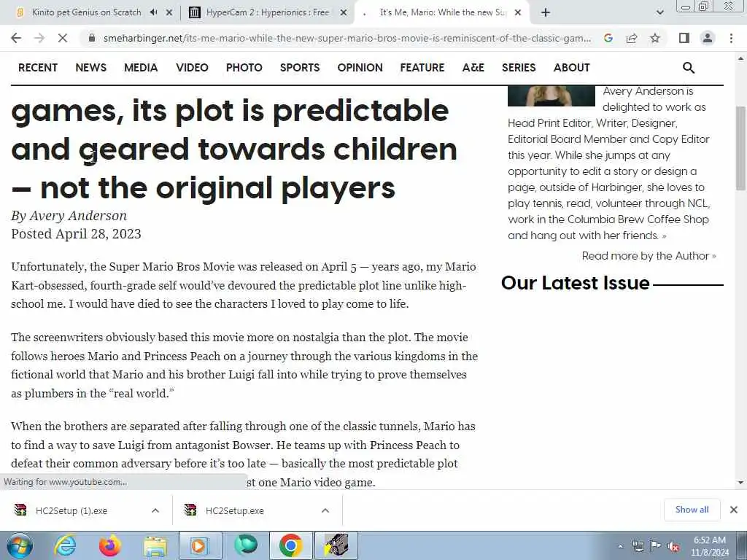Click the 'Our Latest Issue' heading

(575, 283)
